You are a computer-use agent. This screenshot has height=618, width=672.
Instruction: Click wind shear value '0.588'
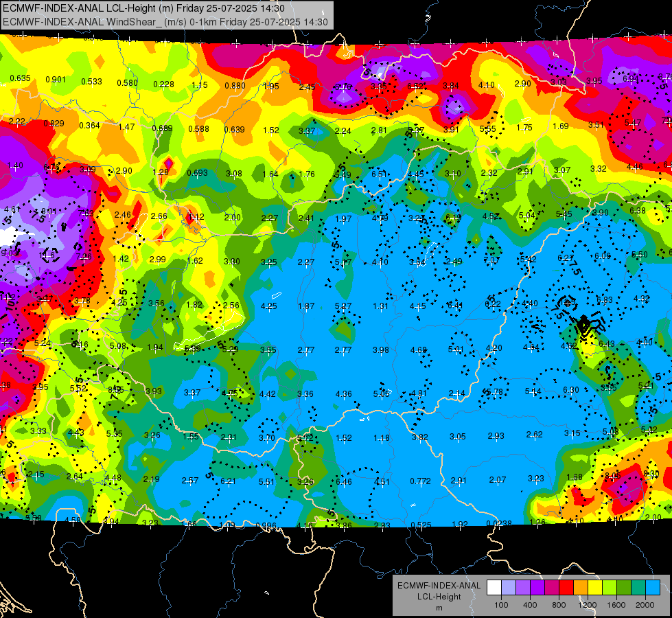[x=198, y=128]
